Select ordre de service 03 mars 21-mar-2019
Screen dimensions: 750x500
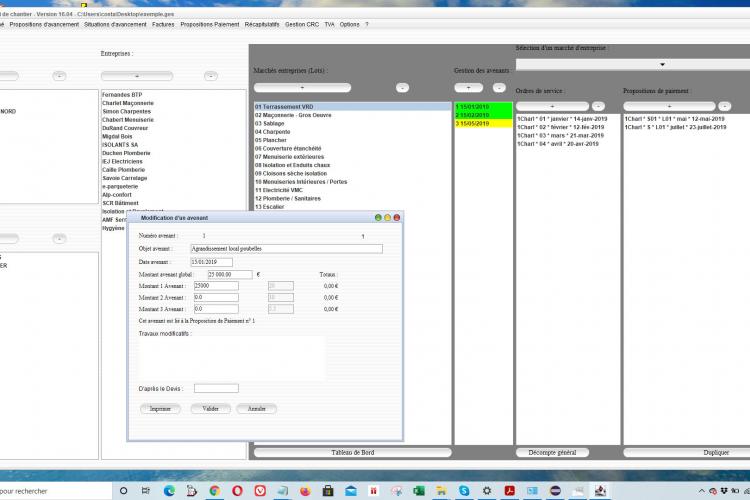(x=568, y=135)
